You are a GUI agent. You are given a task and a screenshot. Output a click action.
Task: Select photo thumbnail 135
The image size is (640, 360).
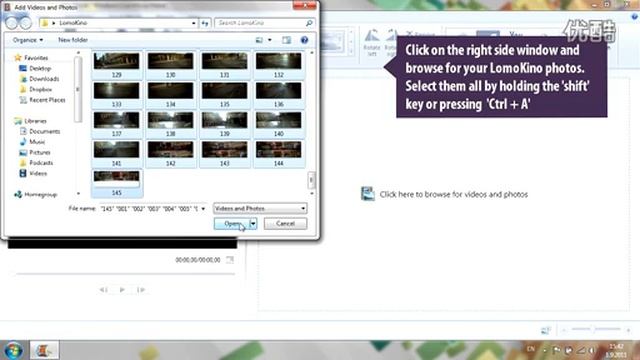(224, 94)
